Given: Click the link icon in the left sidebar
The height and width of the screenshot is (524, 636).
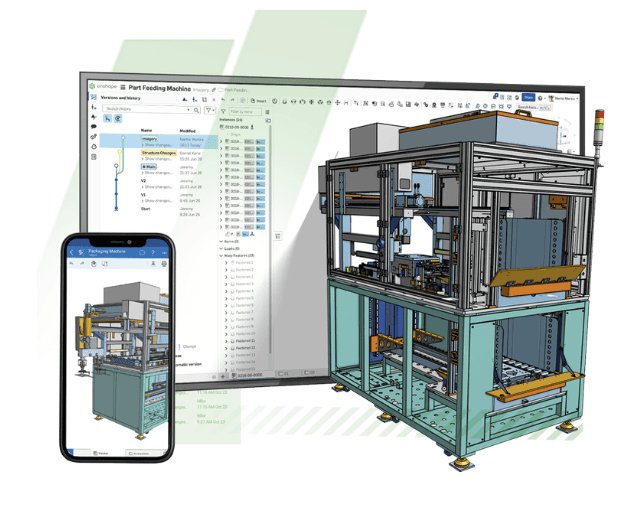Looking at the screenshot, I should 94,137.
